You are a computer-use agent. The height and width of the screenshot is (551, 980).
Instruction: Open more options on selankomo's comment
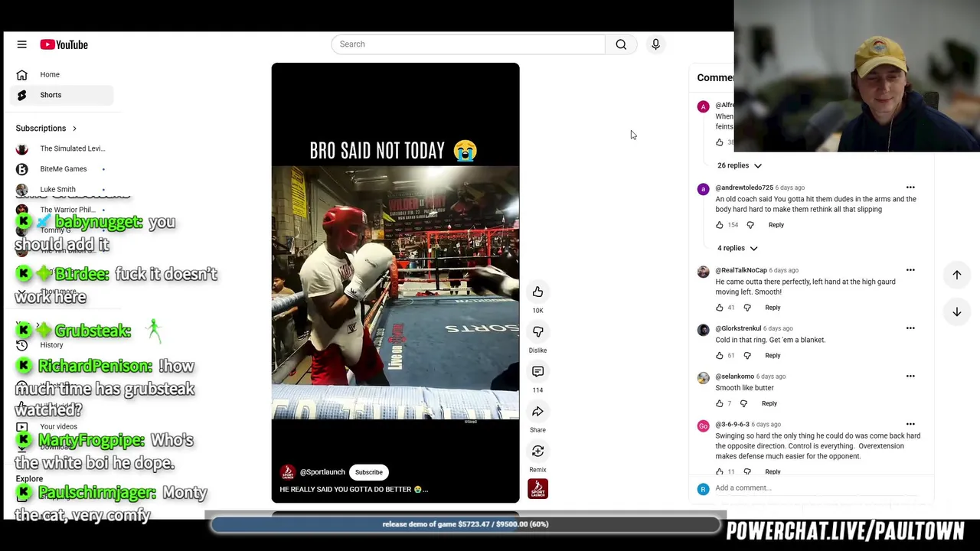pos(910,377)
